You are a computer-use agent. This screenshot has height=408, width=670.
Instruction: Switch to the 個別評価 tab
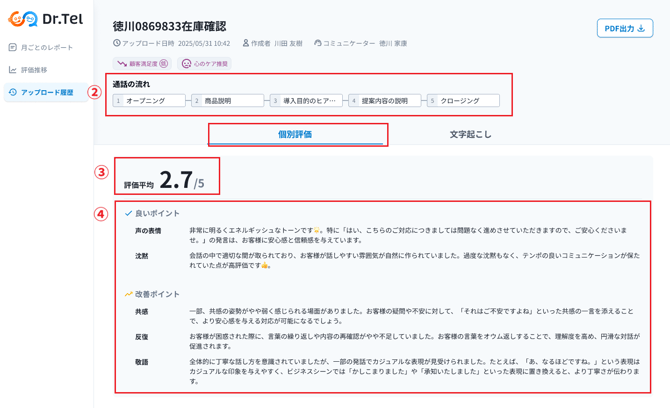[x=295, y=135]
